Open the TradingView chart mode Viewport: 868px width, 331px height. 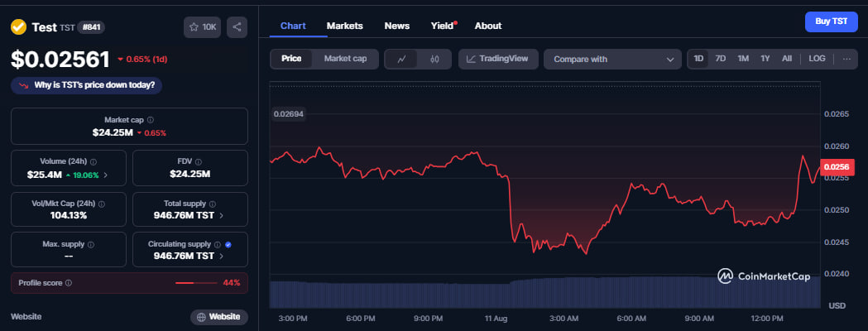498,59
